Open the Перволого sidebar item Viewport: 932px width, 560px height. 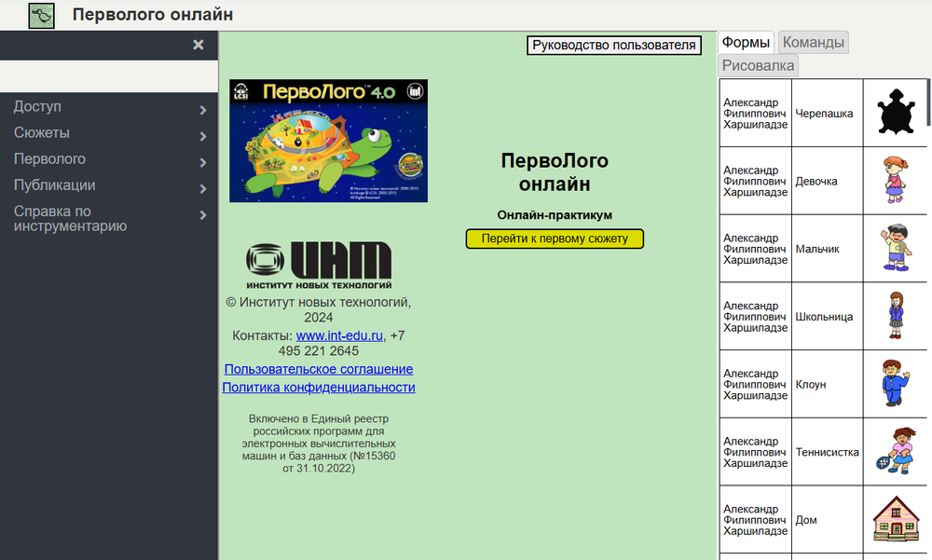49,158
